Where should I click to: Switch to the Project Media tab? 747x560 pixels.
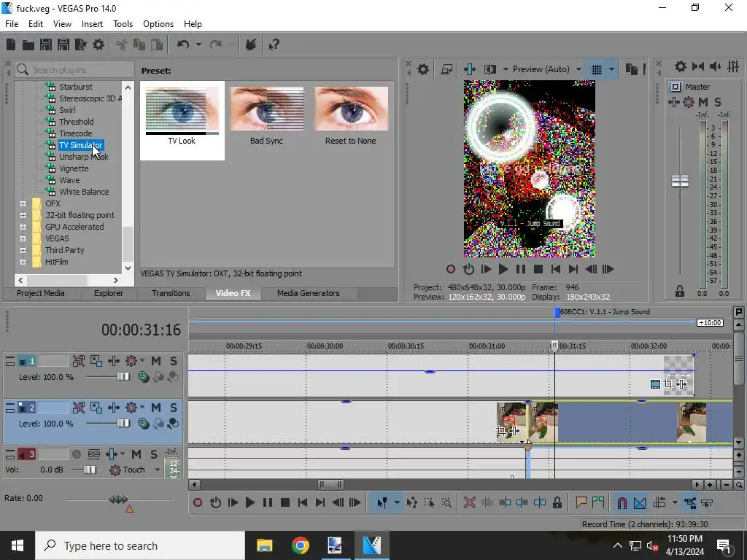pos(41,293)
